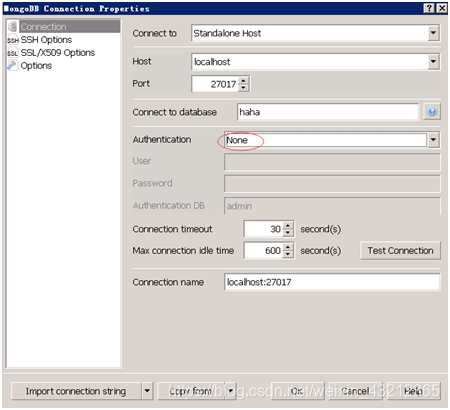The image size is (450, 410).
Task: Close the MongoDB Connection Properties dialog
Action: (x=442, y=8)
